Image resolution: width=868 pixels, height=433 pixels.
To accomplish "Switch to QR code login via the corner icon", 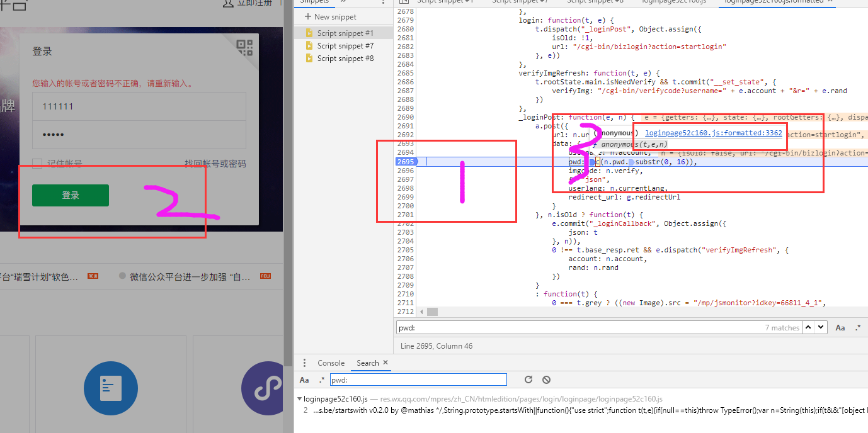I will click(244, 47).
